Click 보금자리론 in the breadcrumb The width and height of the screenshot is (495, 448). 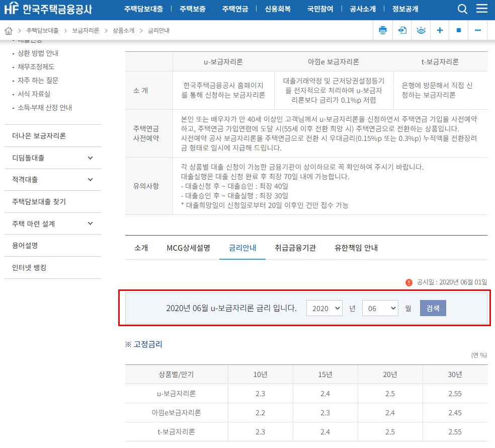[x=86, y=31]
